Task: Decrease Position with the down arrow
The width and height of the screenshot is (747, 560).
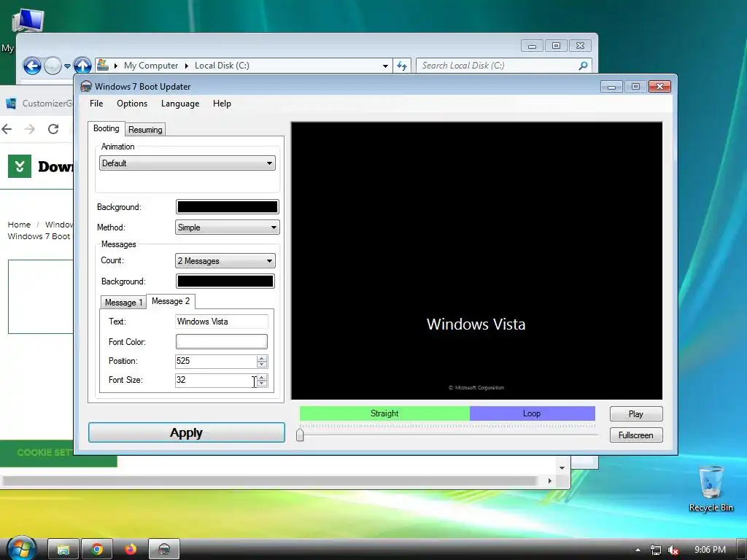Action: pos(262,365)
